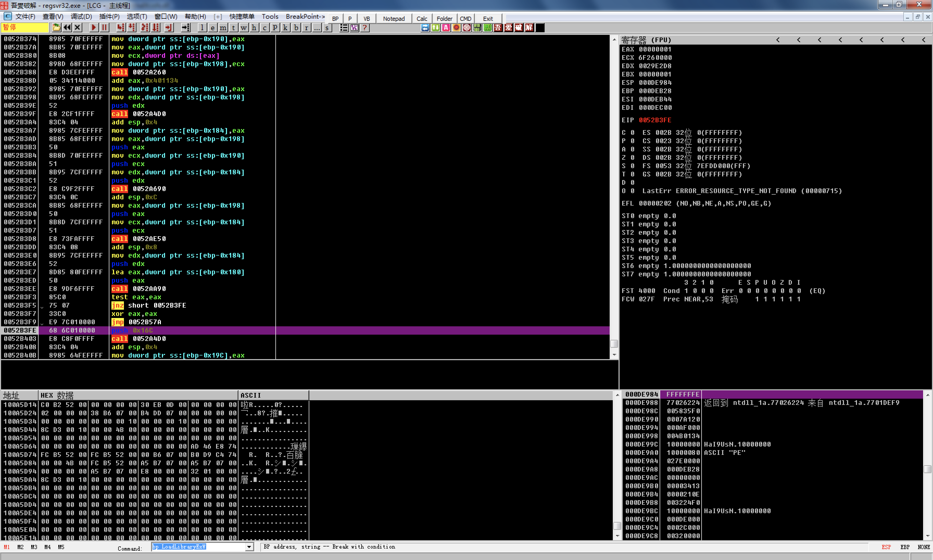Screen dimensions: 933x560
Task: Open the 快捷菜单 shortcut menu
Action: 242,17
